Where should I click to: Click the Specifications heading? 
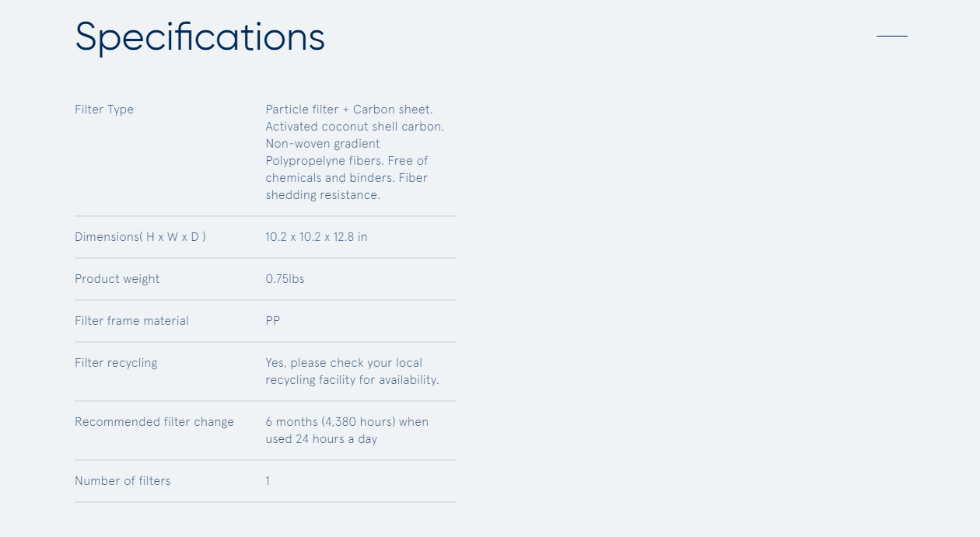pyautogui.click(x=200, y=37)
